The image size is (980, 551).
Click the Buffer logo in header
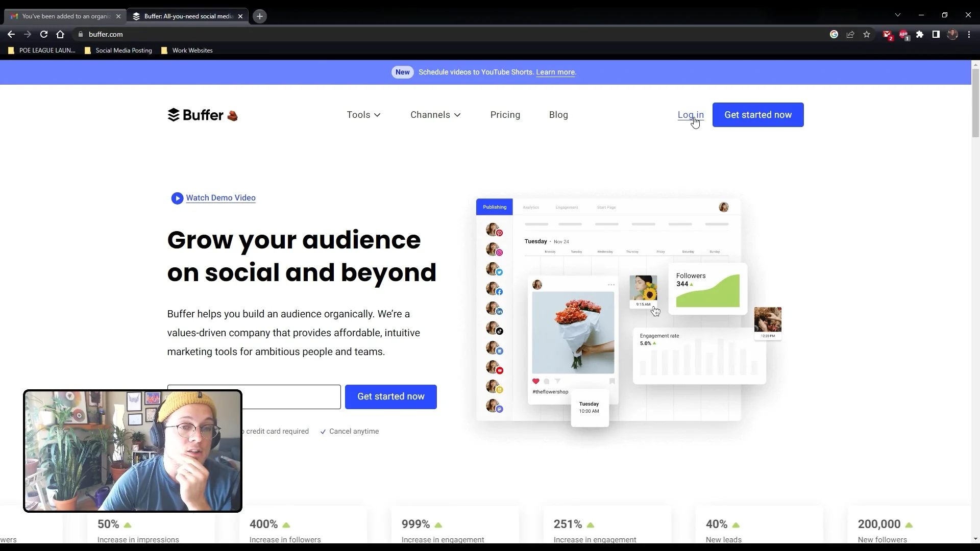(195, 115)
